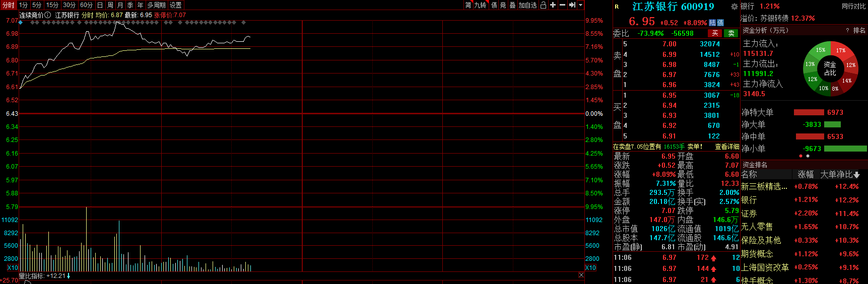Toggle the 九转 indicator
Screen dimensions: 868x284
(x=480, y=5)
